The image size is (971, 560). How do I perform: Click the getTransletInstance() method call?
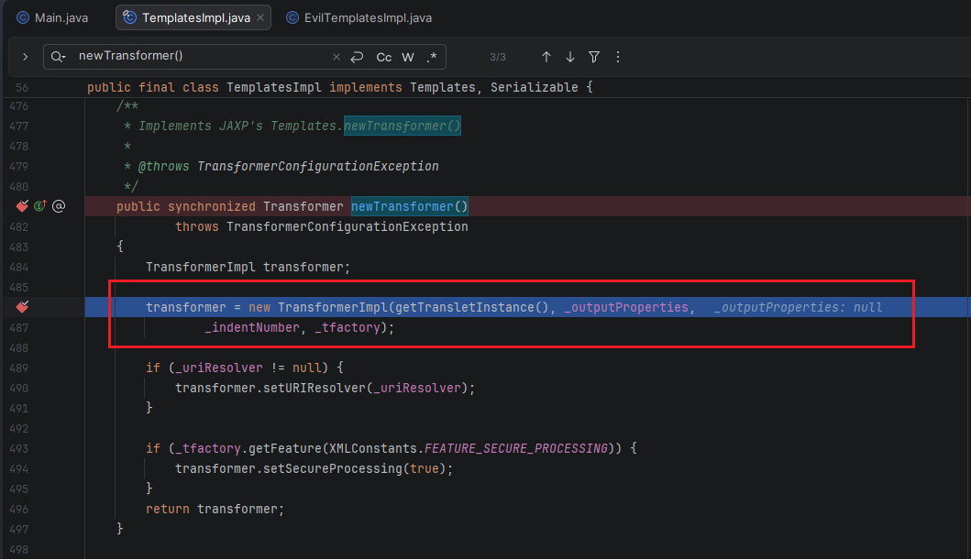pyautogui.click(x=472, y=307)
